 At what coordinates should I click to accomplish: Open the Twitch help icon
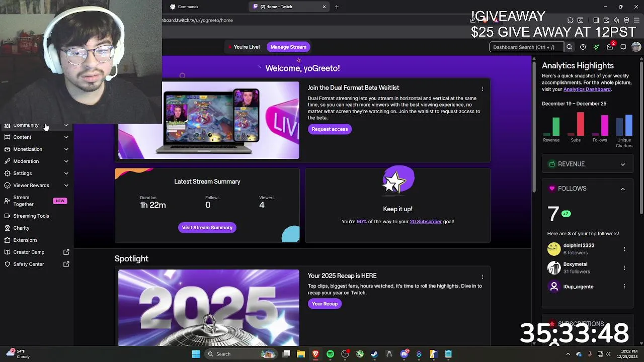(x=583, y=47)
